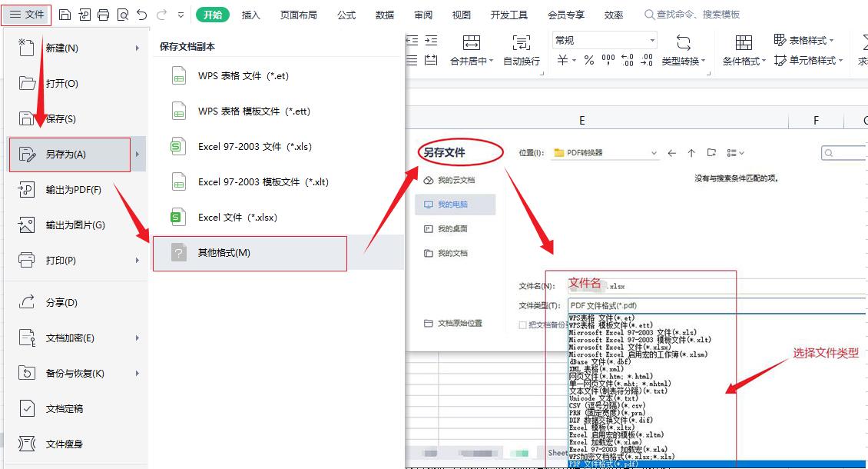Open the 位置 folder dropdown showing PDF转换器
Image resolution: width=868 pixels, height=469 pixels.
(605, 153)
